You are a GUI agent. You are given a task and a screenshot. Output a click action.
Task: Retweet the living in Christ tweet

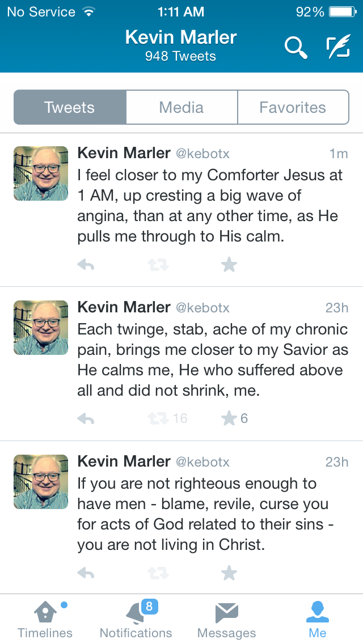click(158, 573)
